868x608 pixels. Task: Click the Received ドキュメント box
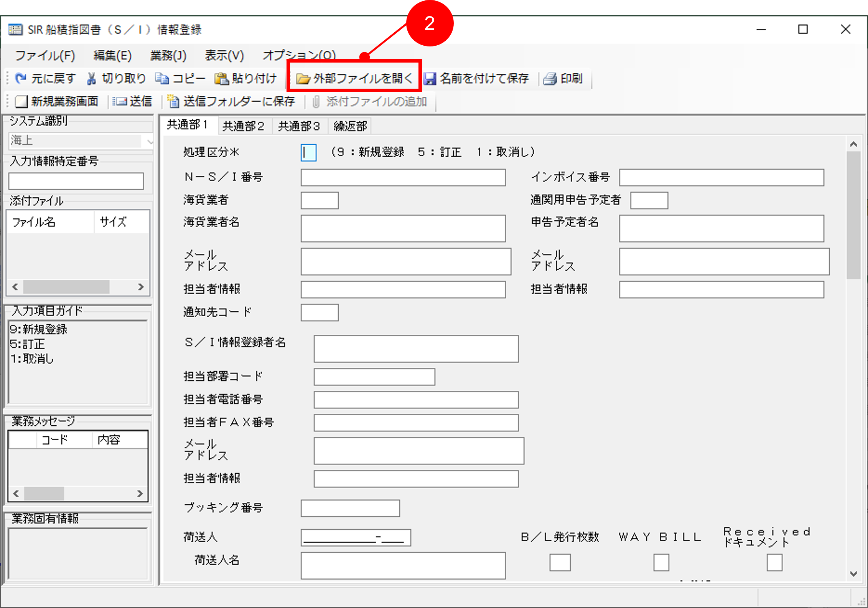point(774,562)
